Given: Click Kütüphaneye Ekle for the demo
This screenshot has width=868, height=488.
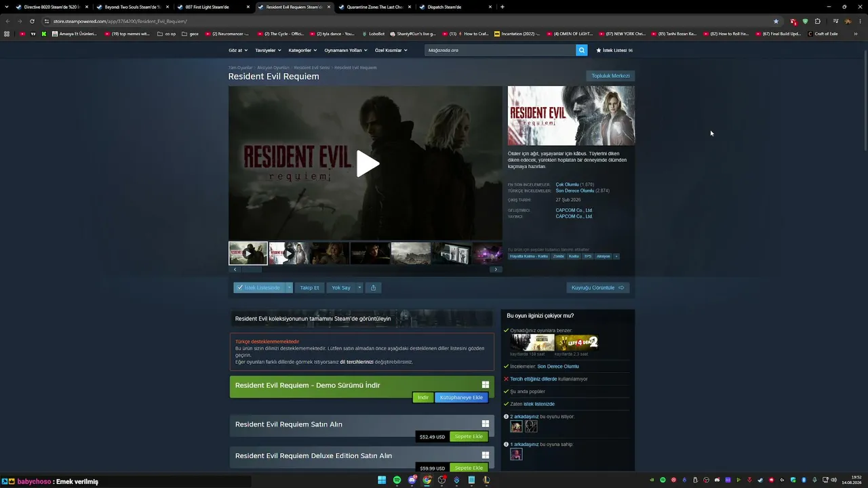Looking at the screenshot, I should point(461,397).
